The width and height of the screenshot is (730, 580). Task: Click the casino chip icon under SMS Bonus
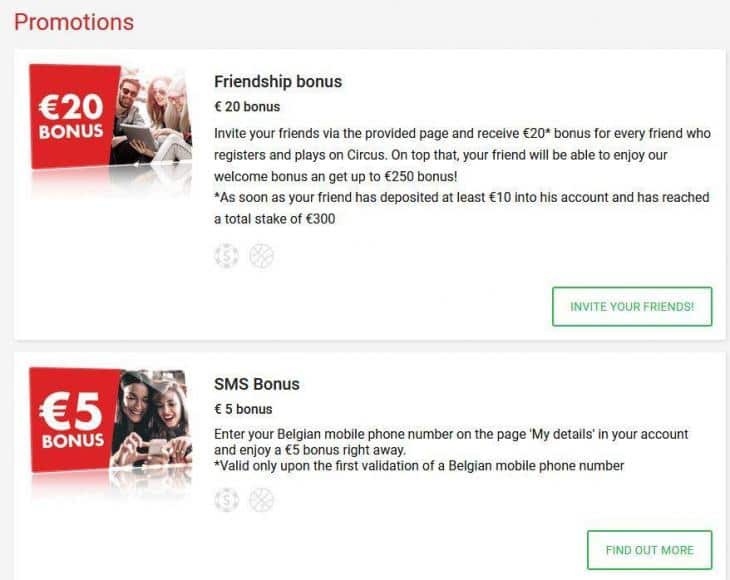click(227, 499)
